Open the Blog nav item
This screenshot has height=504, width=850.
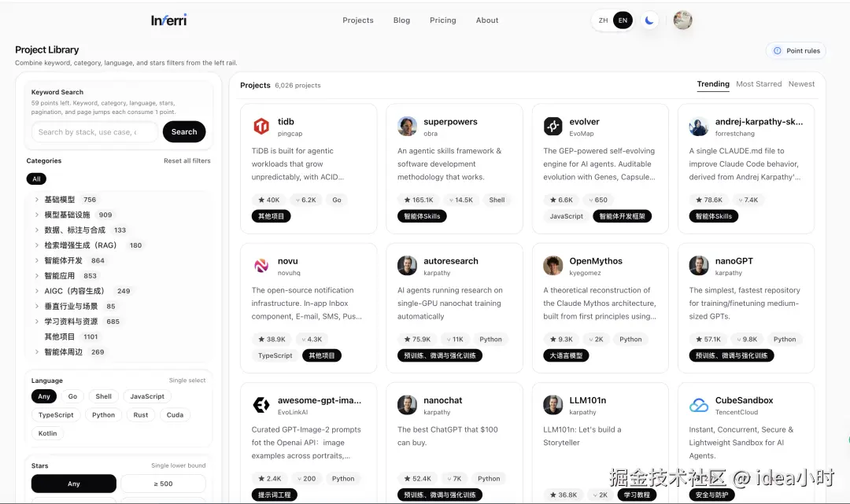click(x=401, y=20)
